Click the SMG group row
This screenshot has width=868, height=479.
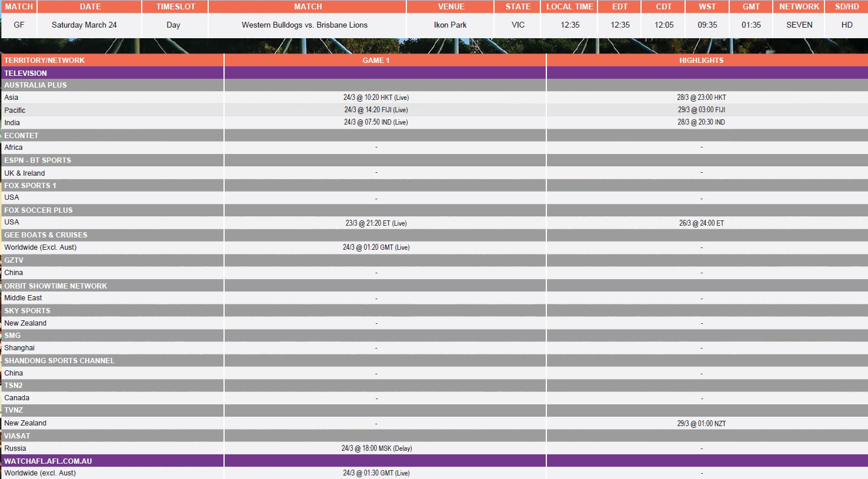coord(434,335)
